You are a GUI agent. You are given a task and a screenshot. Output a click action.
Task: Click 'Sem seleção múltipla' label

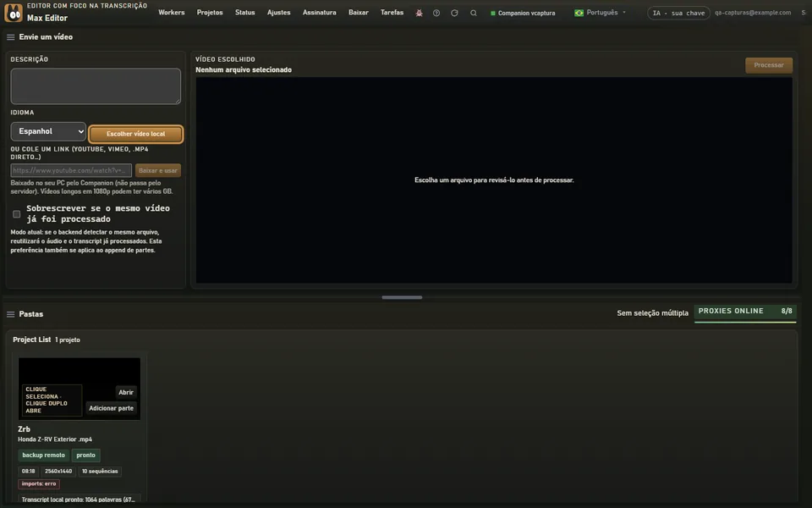click(x=652, y=313)
